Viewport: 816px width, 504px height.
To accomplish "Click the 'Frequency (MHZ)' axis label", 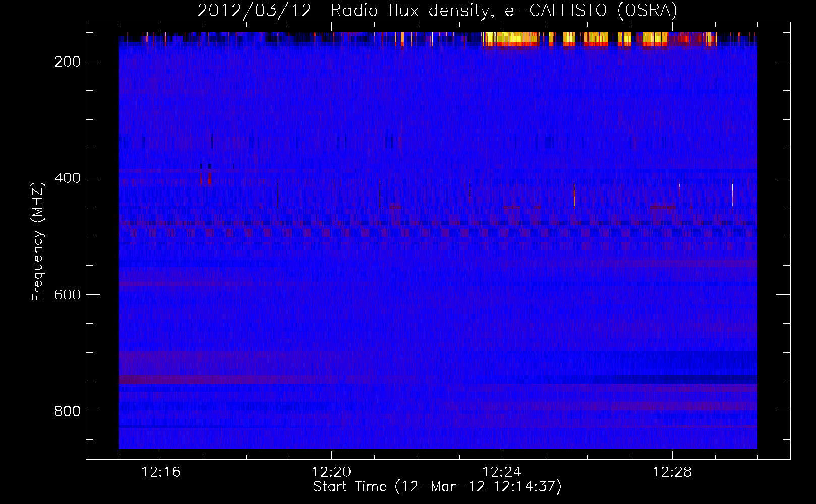I will click(38, 241).
